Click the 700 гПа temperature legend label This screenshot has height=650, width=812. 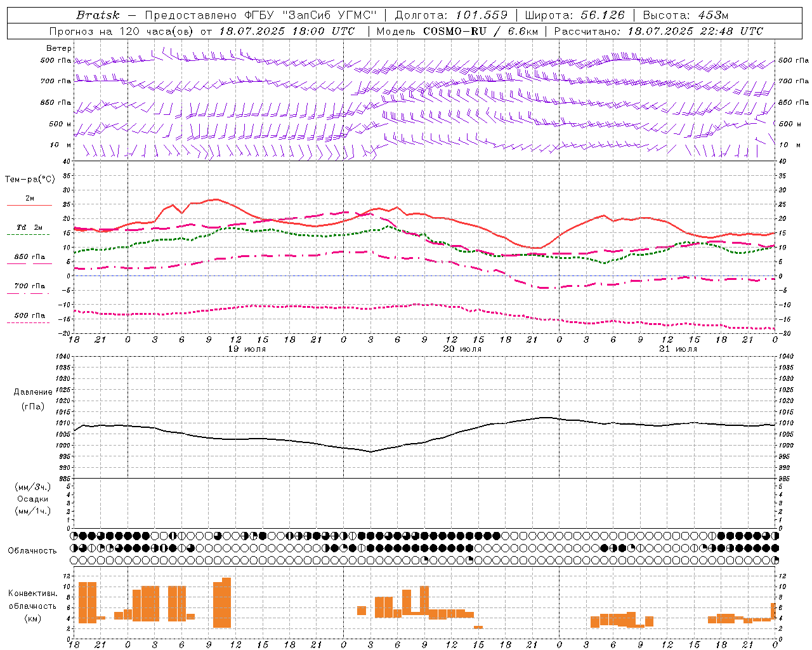30,286
